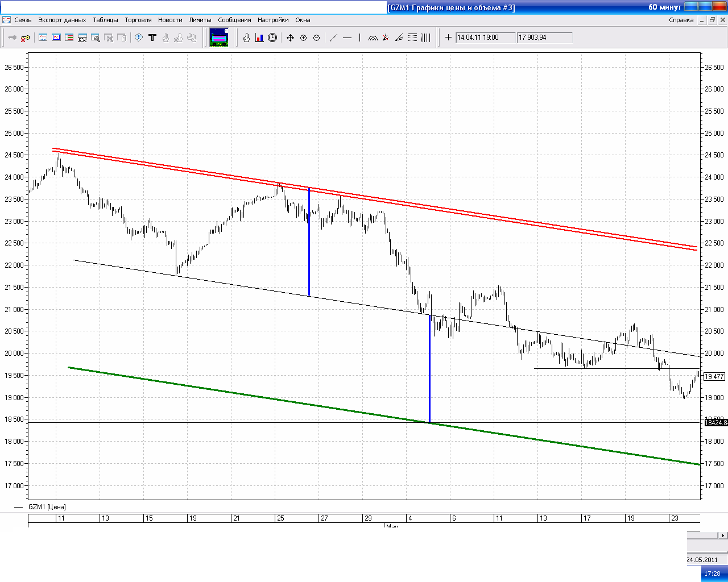Click the red-crossed key disconnect icon
This screenshot has height=582, width=728.
click(25, 38)
